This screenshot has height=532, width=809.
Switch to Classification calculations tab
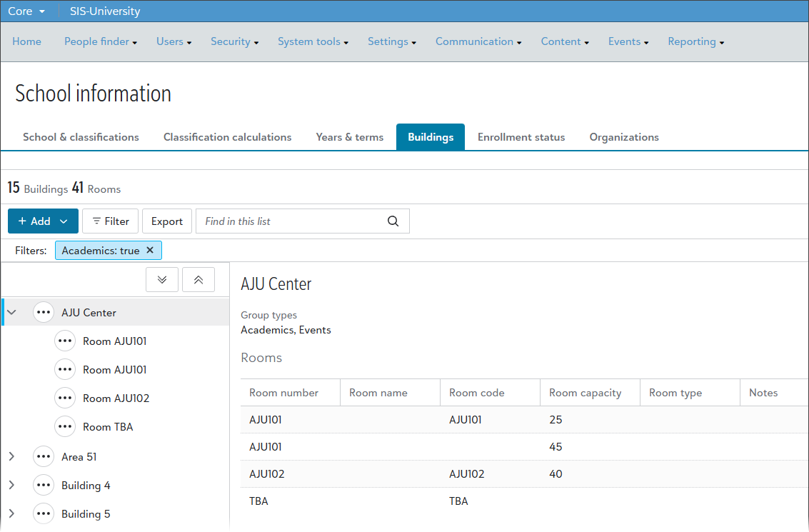(x=228, y=137)
